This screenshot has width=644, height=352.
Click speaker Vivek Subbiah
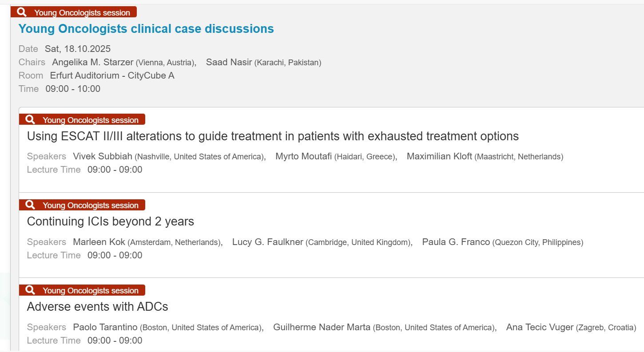pyautogui.click(x=103, y=156)
